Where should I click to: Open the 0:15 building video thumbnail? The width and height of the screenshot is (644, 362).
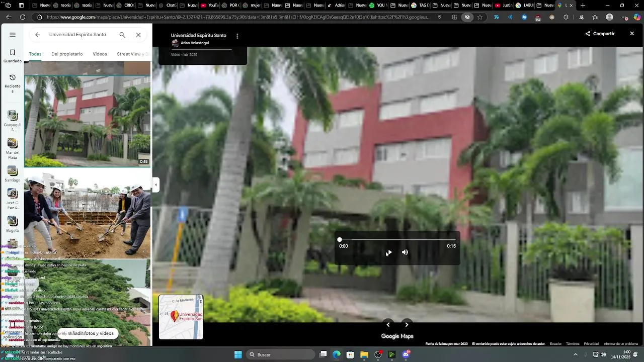[88, 121]
